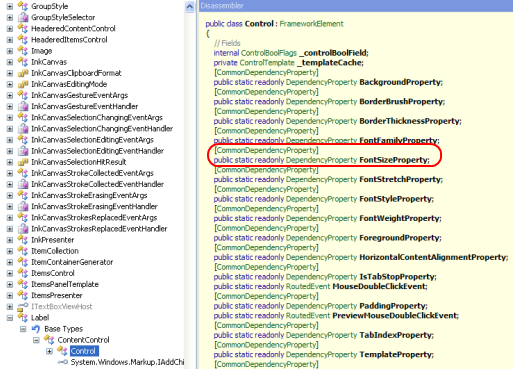The width and height of the screenshot is (513, 369).
Task: Open the ControlTemplate type link
Action: pos(267,63)
